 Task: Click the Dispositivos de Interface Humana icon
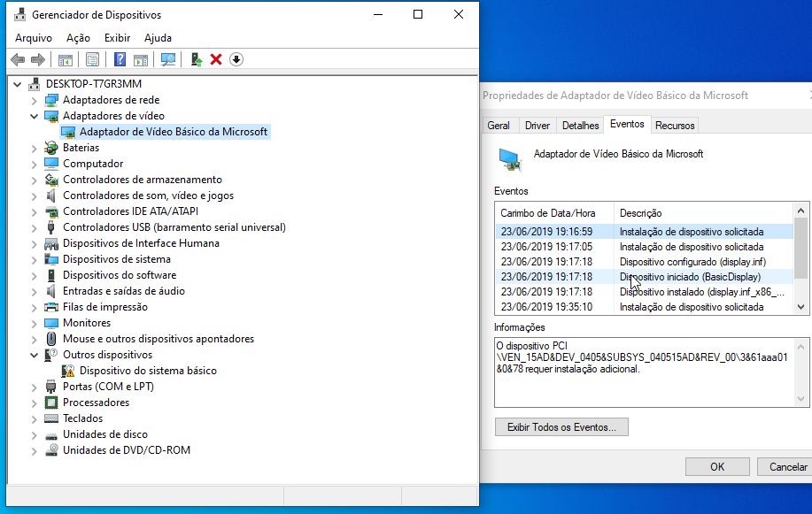(50, 243)
